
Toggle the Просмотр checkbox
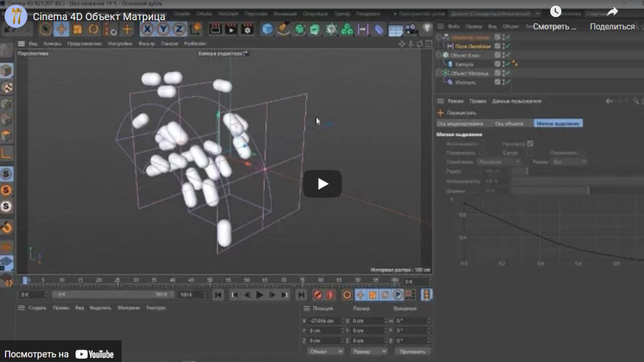tap(530, 144)
